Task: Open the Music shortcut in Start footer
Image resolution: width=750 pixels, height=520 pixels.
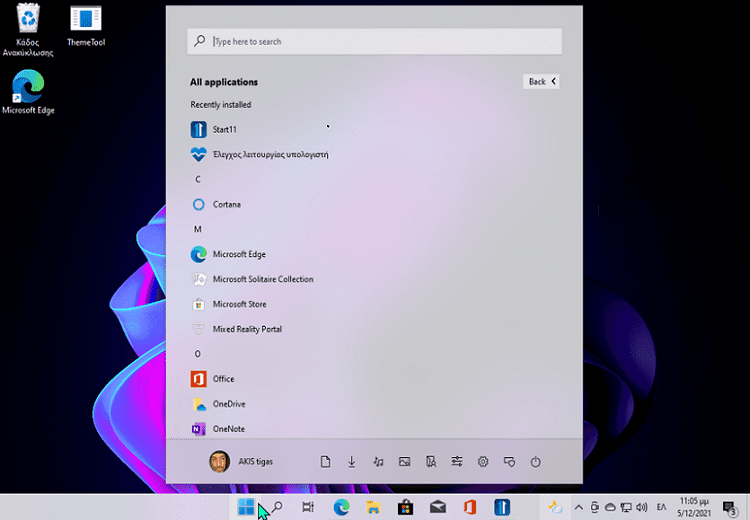Action: point(378,462)
